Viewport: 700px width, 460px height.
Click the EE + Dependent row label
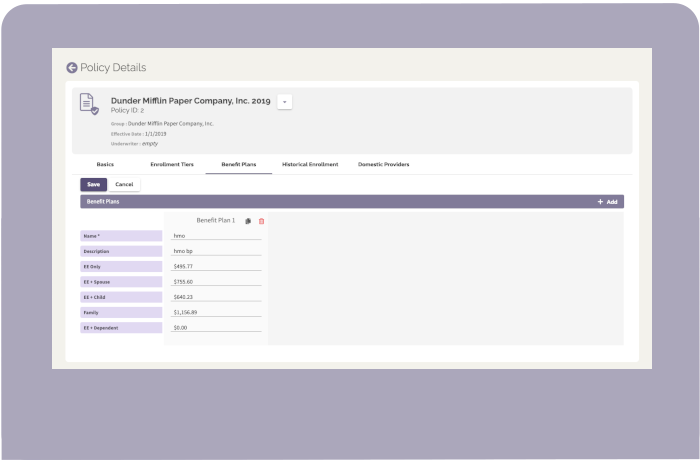(121, 328)
